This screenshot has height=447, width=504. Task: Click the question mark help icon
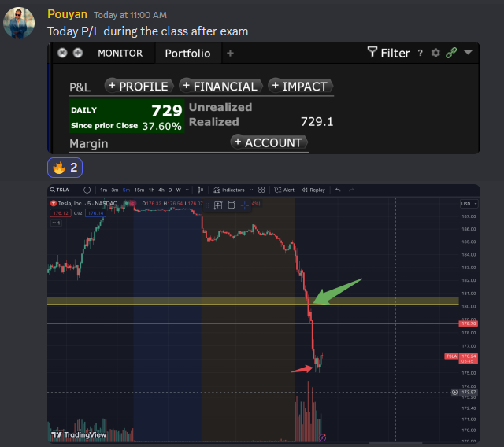point(420,53)
